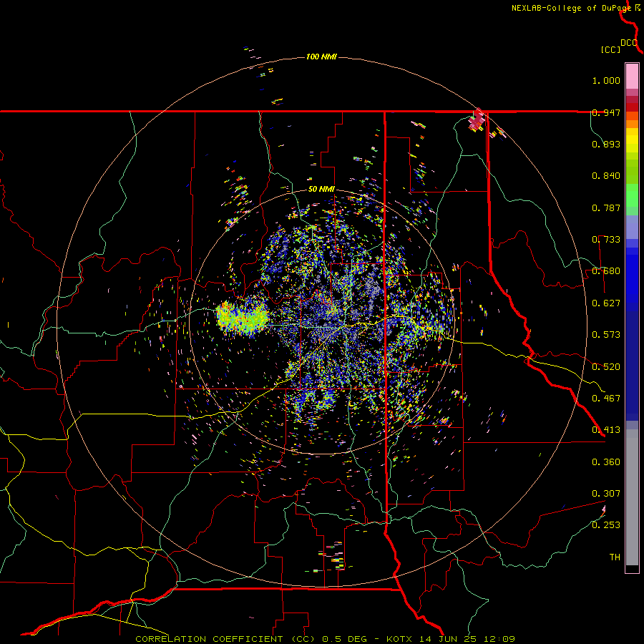Click the 0.413 scale value
The width and height of the screenshot is (644, 644).
(x=606, y=430)
